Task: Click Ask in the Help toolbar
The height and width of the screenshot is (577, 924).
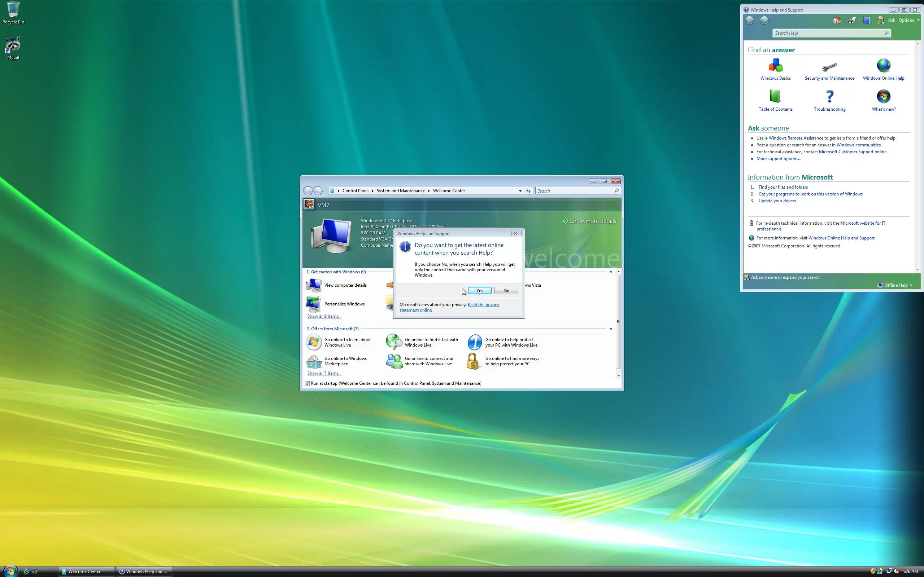Action: pyautogui.click(x=891, y=20)
